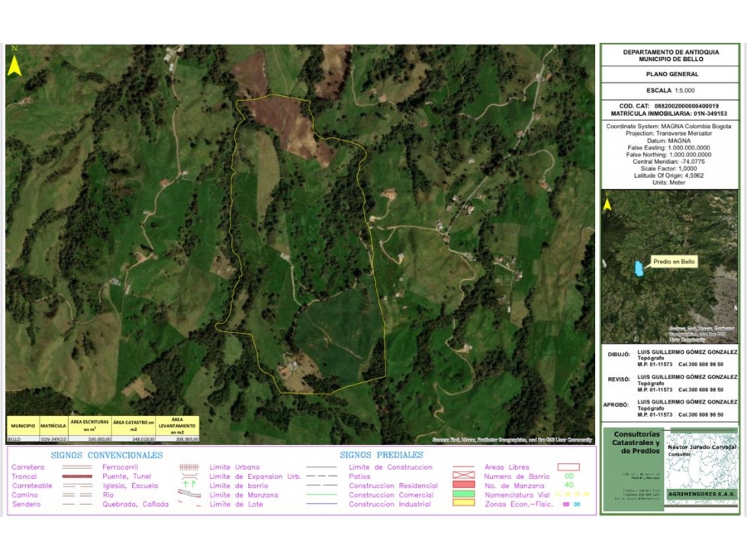This screenshot has width=747, height=560.
Task: Pick the red Construccion Residencial swatch
Action: point(464,484)
